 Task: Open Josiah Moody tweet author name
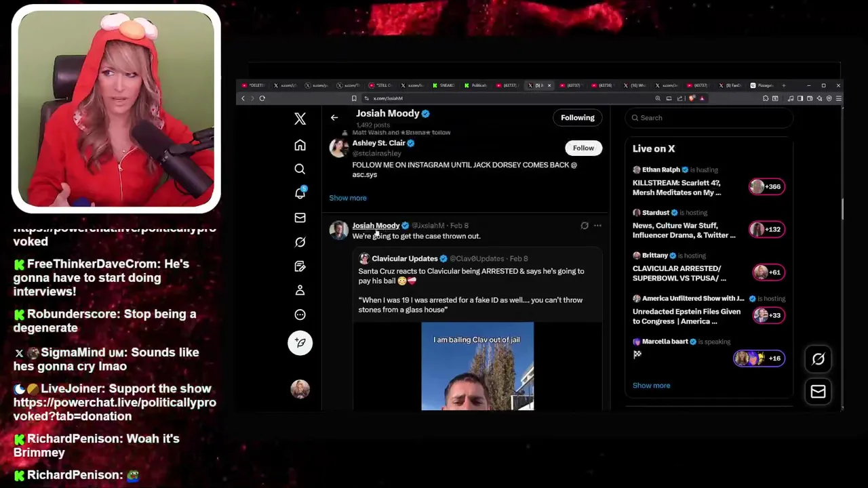pos(376,225)
